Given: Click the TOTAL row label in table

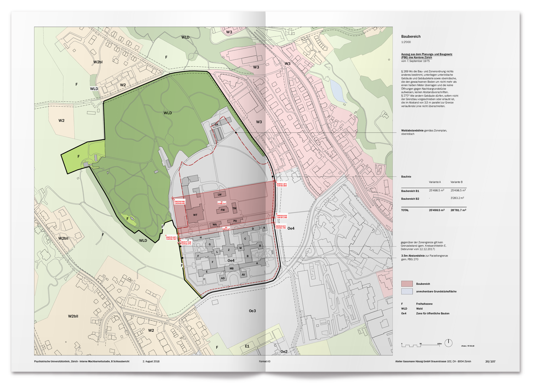Looking at the screenshot, I should (405, 210).
